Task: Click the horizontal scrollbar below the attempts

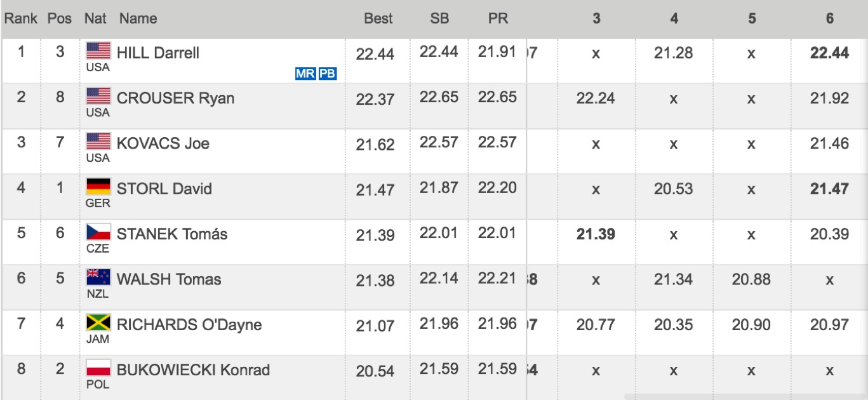Action: coord(745,396)
